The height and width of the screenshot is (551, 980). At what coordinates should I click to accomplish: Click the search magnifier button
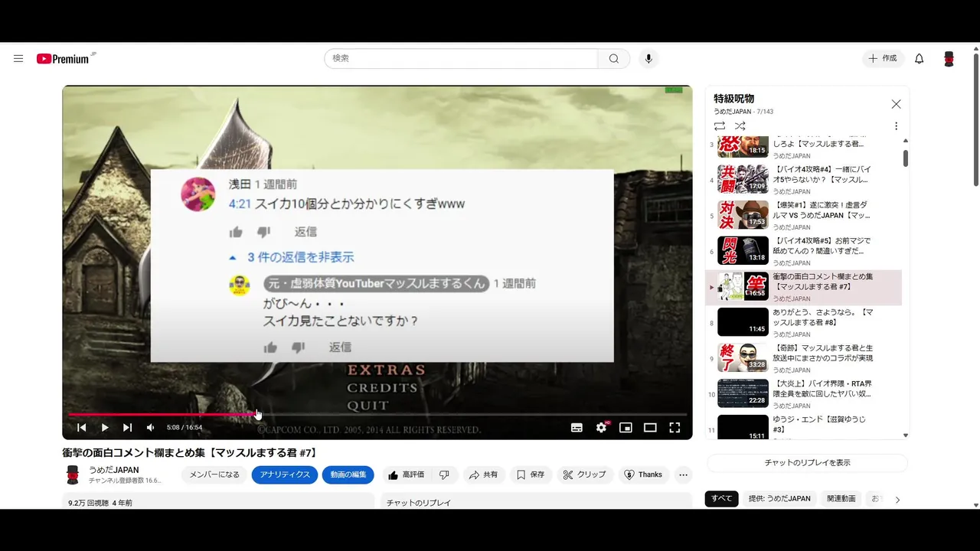coord(614,58)
